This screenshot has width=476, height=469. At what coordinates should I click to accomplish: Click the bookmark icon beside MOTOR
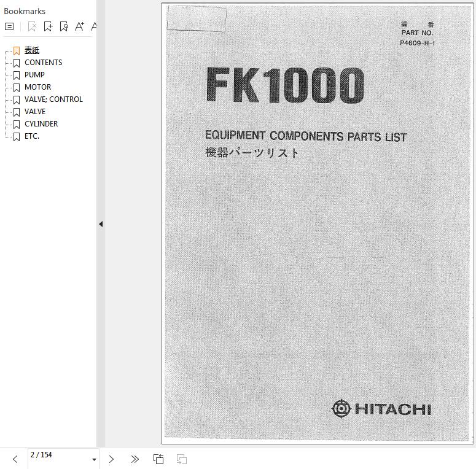[17, 88]
